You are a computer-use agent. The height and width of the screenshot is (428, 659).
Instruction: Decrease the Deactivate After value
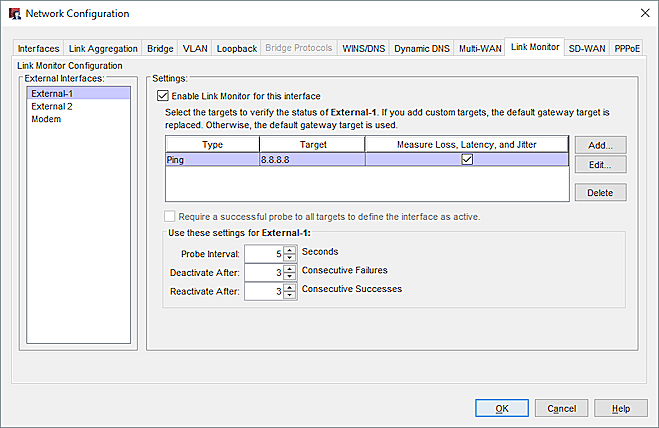click(x=289, y=276)
